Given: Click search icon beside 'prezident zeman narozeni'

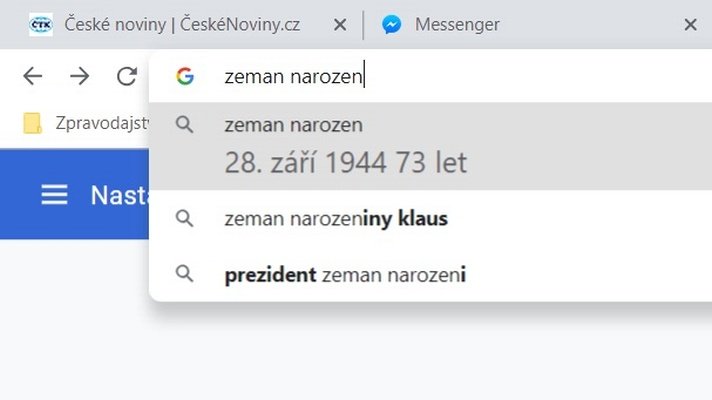Looking at the screenshot, I should 184,274.
